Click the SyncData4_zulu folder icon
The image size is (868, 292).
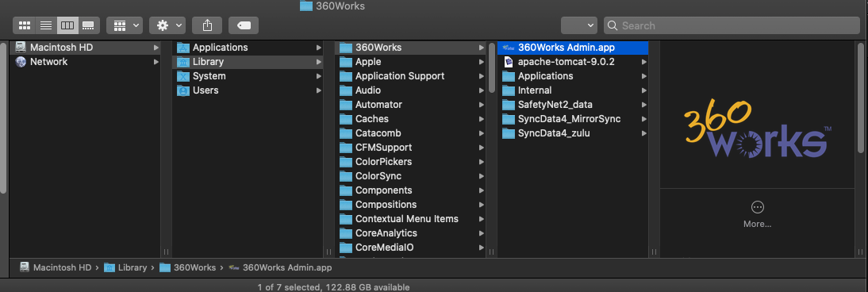pos(508,133)
